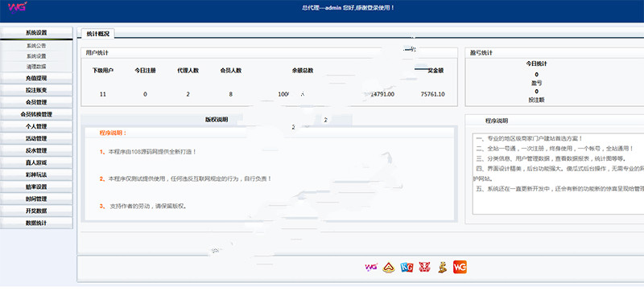Open the 系统公告 submenu link
644x303 pixels.
tap(36, 46)
